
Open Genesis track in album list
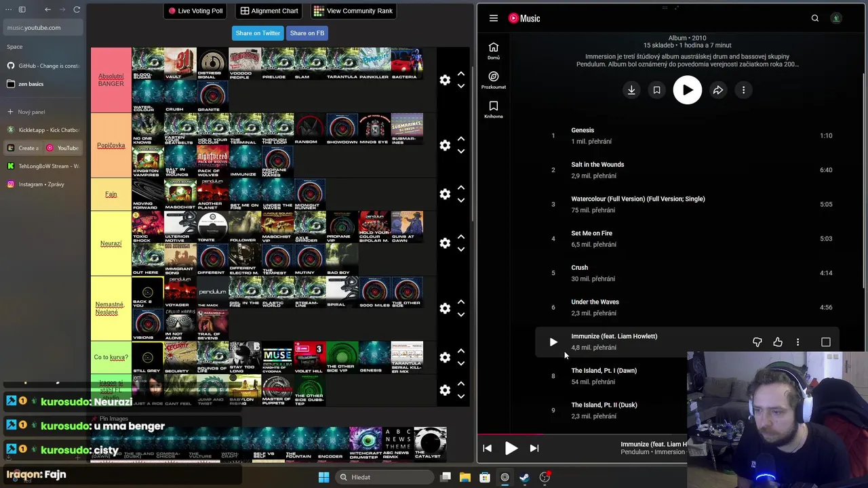click(x=583, y=130)
